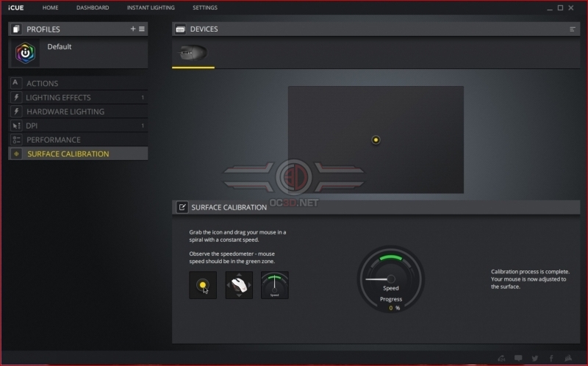Open the ACTIONS section
This screenshot has height=366, width=588.
tap(78, 83)
